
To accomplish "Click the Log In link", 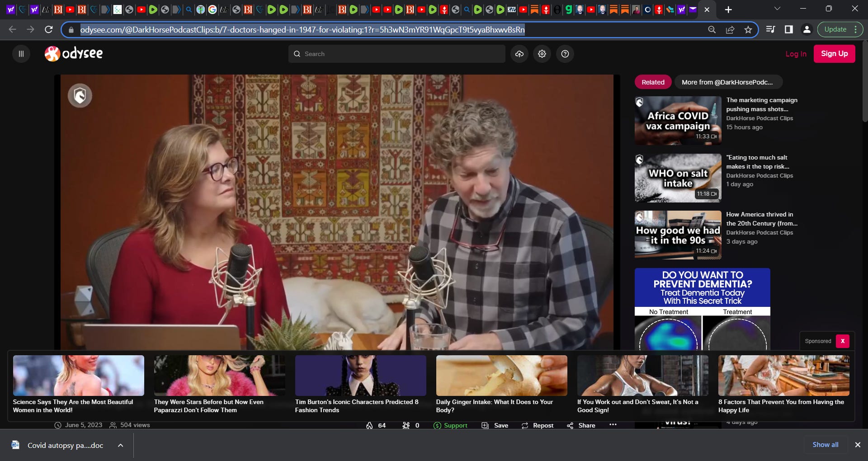I will [x=796, y=54].
